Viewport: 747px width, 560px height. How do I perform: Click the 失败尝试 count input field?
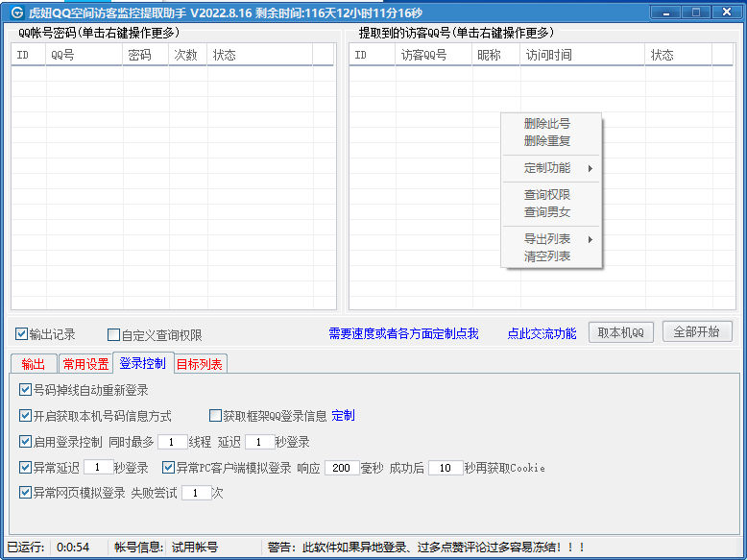click(x=196, y=493)
